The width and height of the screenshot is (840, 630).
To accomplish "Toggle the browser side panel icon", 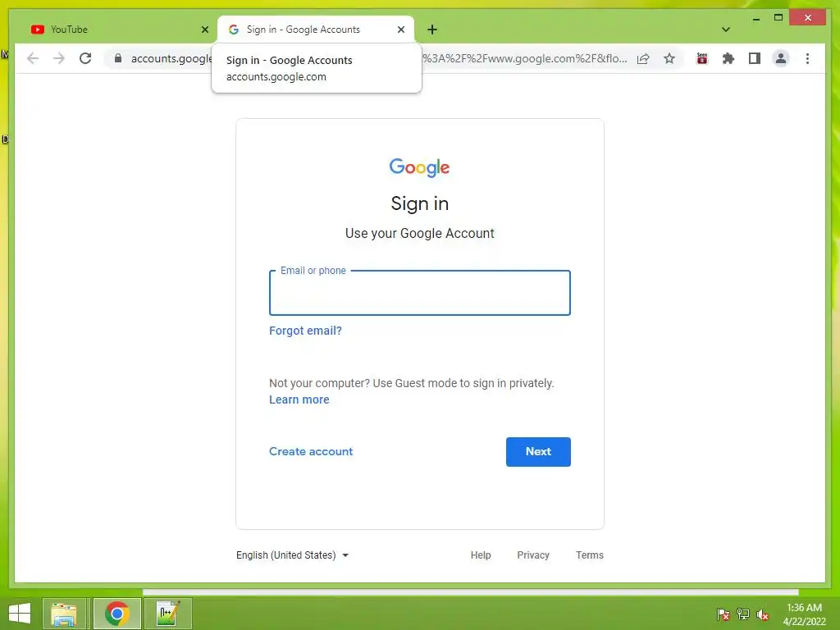I will click(755, 58).
